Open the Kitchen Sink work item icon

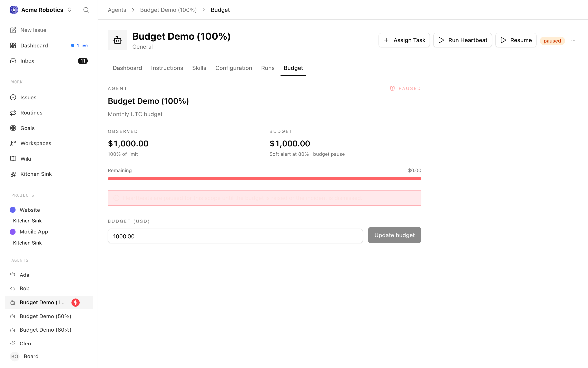[x=13, y=174]
